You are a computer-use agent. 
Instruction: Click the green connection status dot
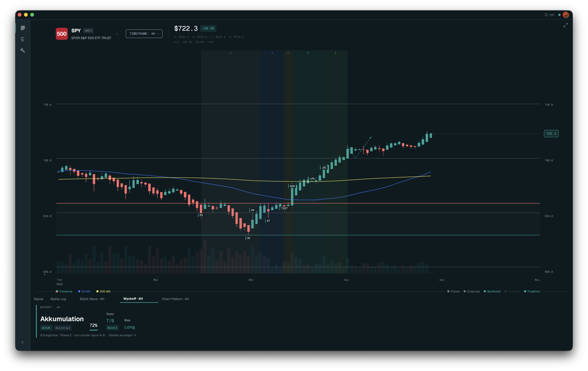(559, 15)
